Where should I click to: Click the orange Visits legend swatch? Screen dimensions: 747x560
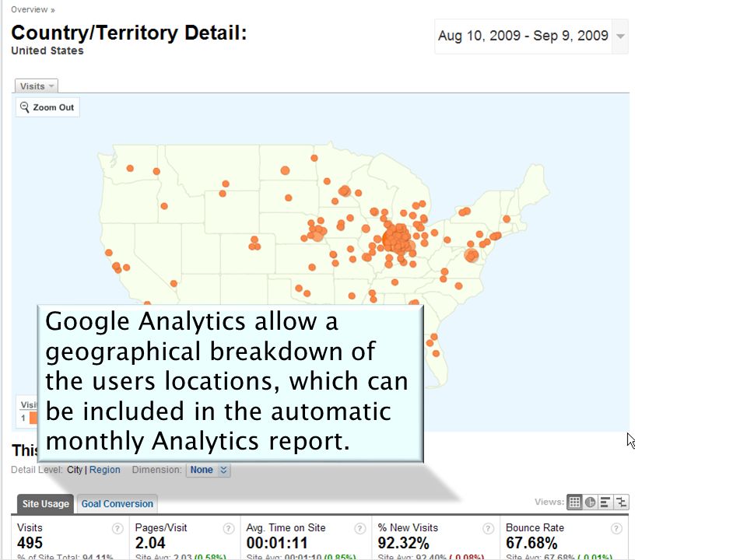(33, 418)
